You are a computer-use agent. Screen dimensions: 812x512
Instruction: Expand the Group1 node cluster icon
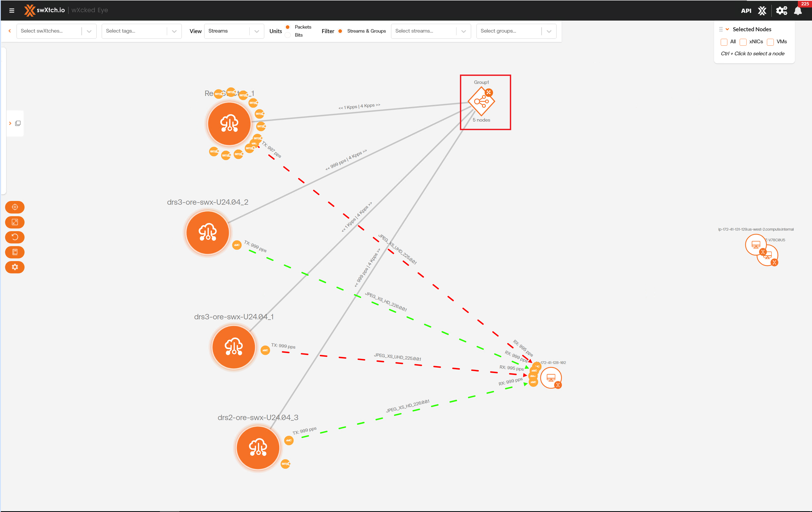click(x=489, y=92)
